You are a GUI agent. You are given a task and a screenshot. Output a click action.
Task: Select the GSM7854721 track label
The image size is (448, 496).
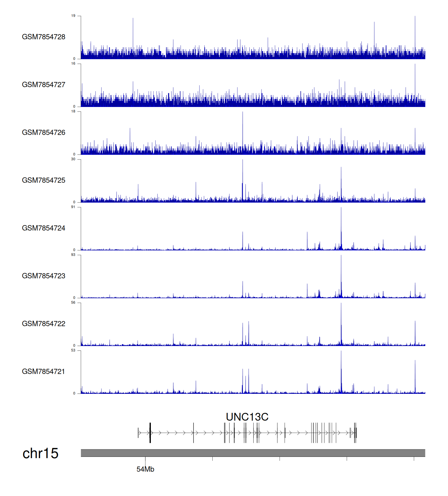(44, 371)
